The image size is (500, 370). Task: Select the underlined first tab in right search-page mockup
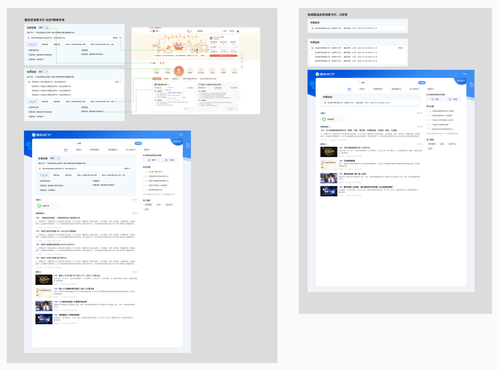click(349, 89)
